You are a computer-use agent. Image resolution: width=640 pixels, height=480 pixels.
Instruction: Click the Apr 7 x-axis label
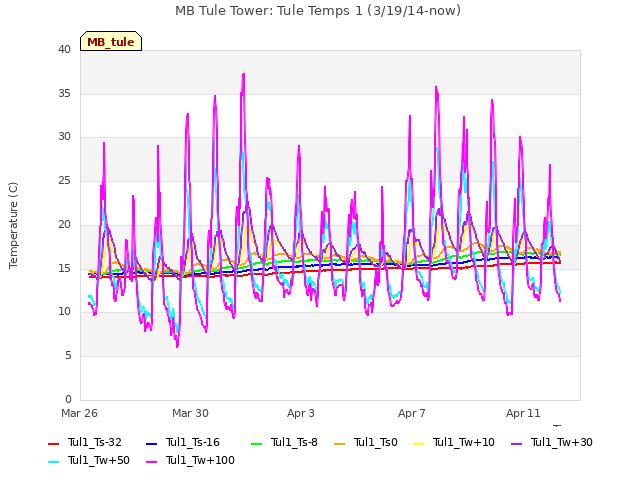coord(412,413)
